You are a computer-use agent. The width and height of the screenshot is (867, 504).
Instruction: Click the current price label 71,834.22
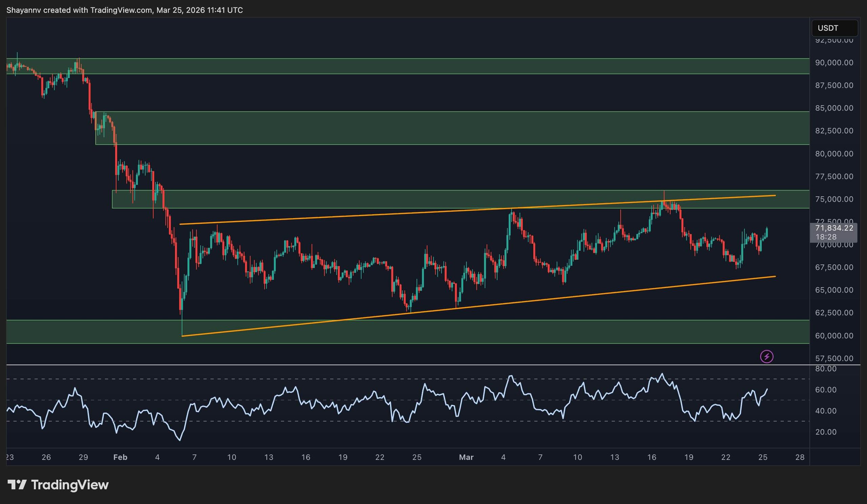pos(834,228)
